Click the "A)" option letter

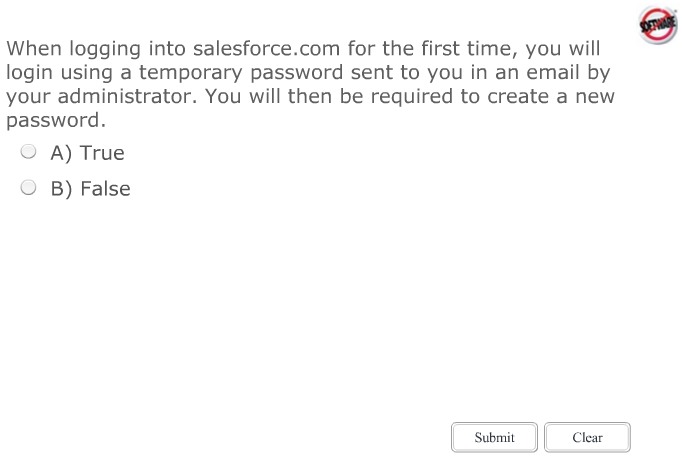click(61, 153)
